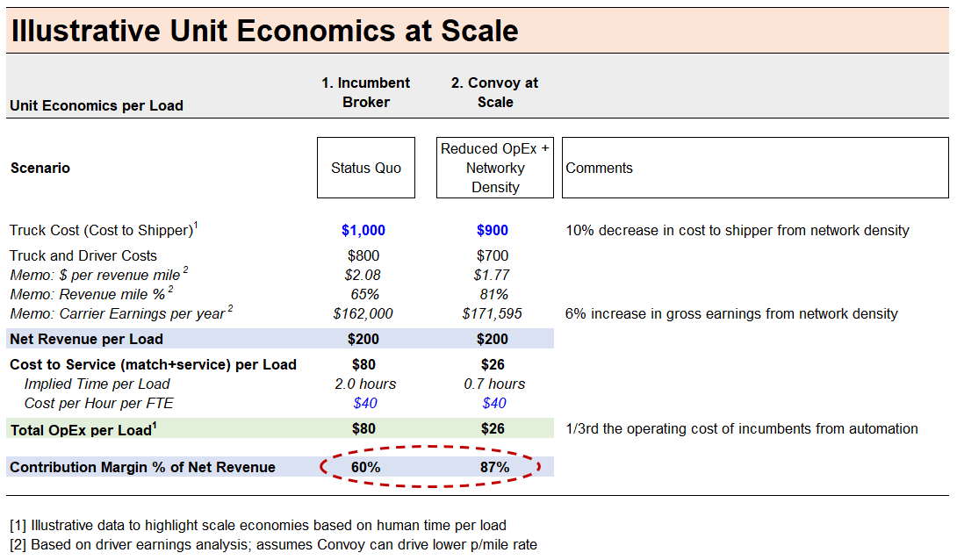Select the $1,000 truck cost cell
Image resolution: width=957 pixels, height=560 pixels.
tap(363, 231)
